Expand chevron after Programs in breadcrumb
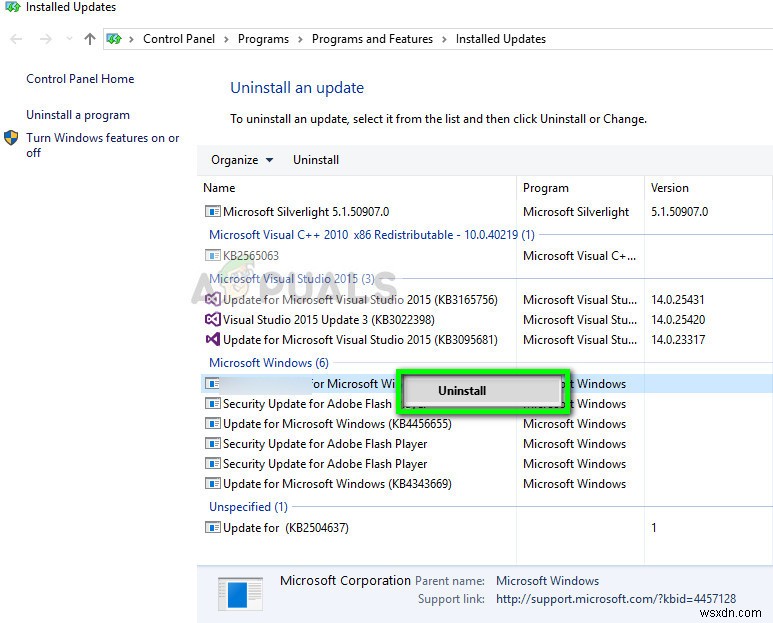The image size is (773, 623). tap(300, 39)
